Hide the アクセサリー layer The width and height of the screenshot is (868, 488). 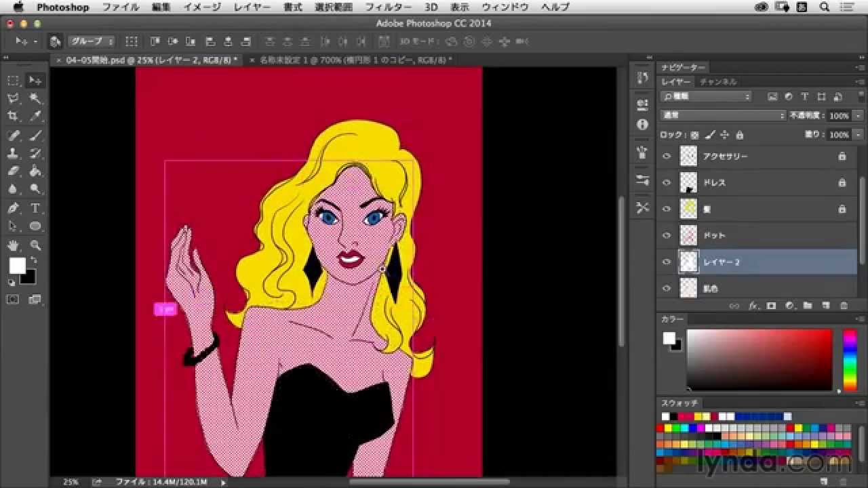click(x=667, y=157)
